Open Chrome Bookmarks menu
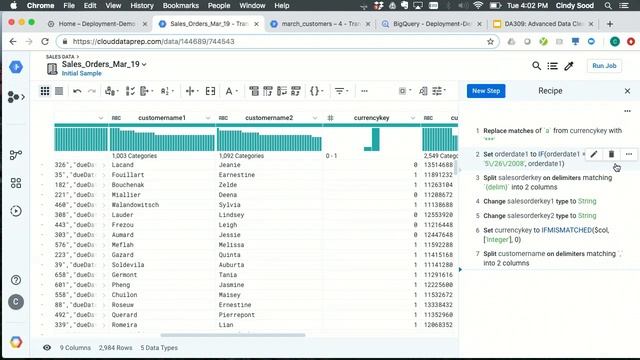 click(x=180, y=6)
